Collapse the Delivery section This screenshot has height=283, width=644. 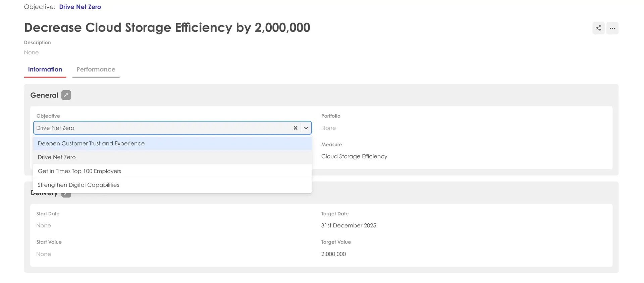coord(66,195)
